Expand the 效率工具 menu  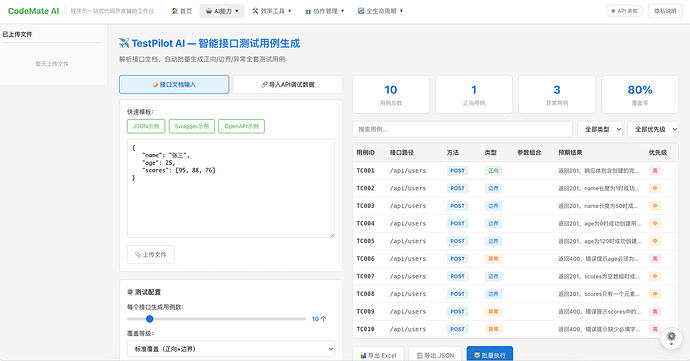(x=272, y=11)
